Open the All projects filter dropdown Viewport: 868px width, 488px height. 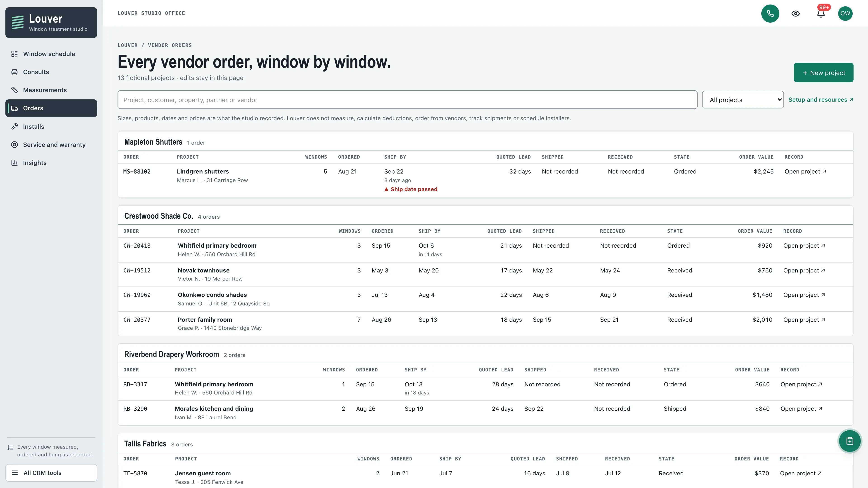pos(743,100)
